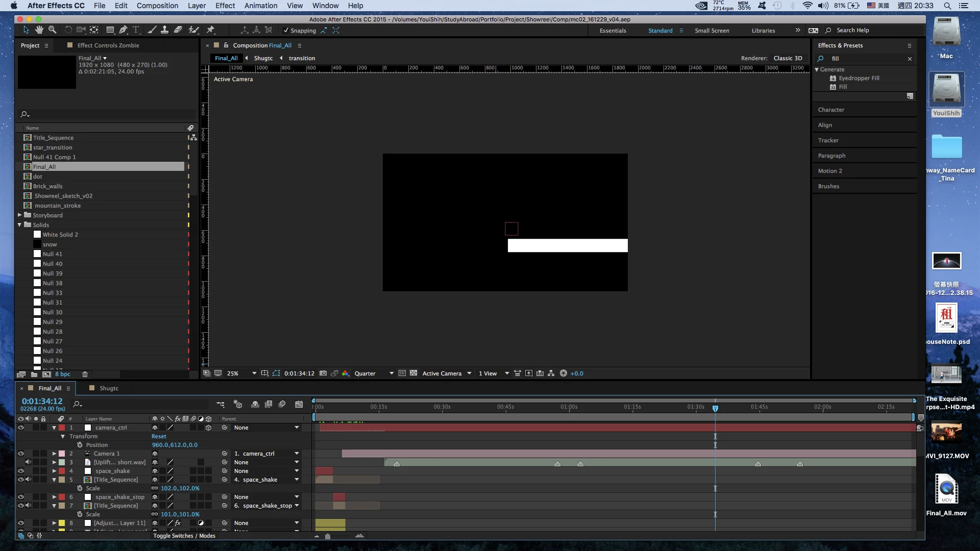Image resolution: width=980 pixels, height=551 pixels.
Task: Select the Puppet Pin tool
Action: [x=210, y=30]
